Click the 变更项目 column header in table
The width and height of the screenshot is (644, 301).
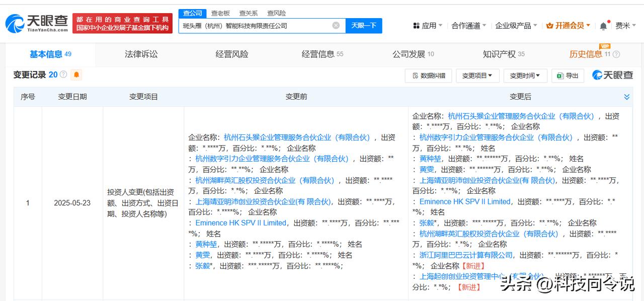144,97
